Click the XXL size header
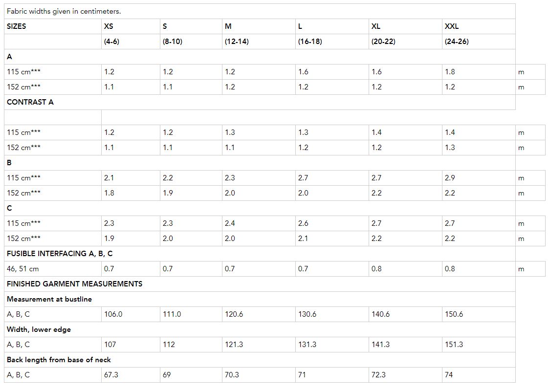The width and height of the screenshot is (550, 392). [x=479, y=26]
